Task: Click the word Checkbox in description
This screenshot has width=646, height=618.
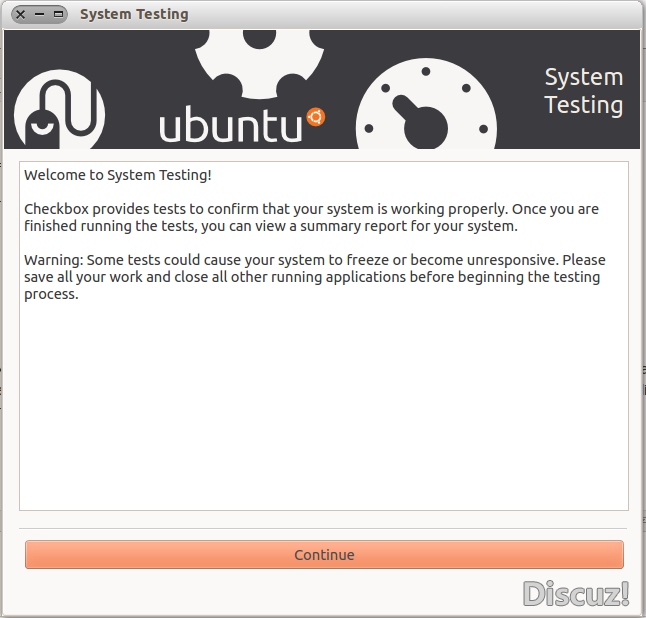Action: point(56,209)
